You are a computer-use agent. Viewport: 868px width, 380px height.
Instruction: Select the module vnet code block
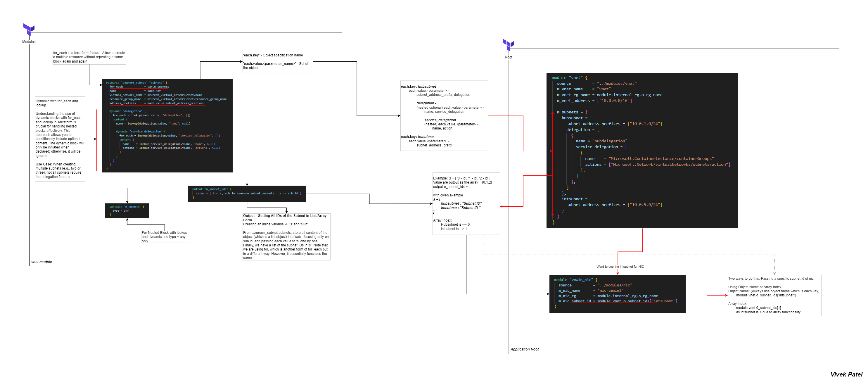coord(642,150)
